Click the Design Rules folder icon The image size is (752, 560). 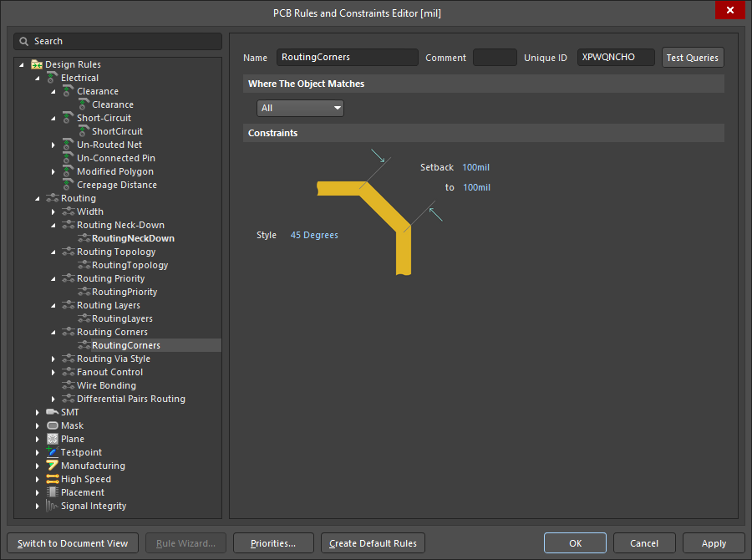click(37, 64)
